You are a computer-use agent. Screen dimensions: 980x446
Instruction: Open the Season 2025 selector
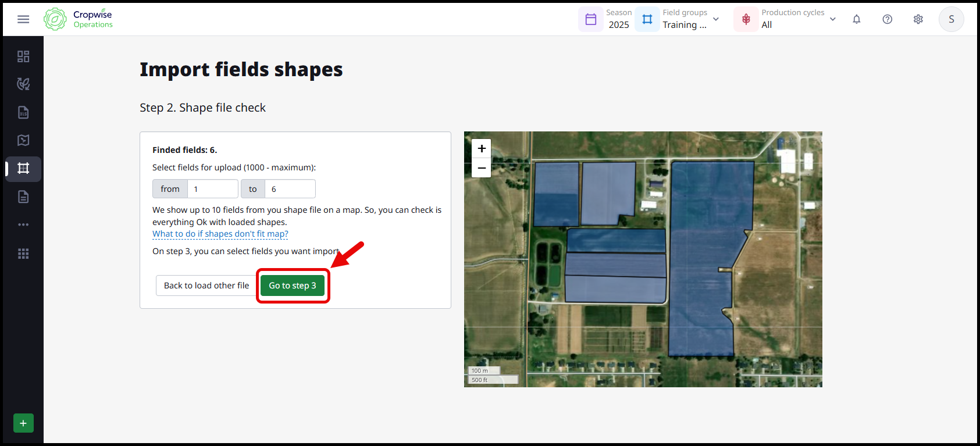point(607,19)
